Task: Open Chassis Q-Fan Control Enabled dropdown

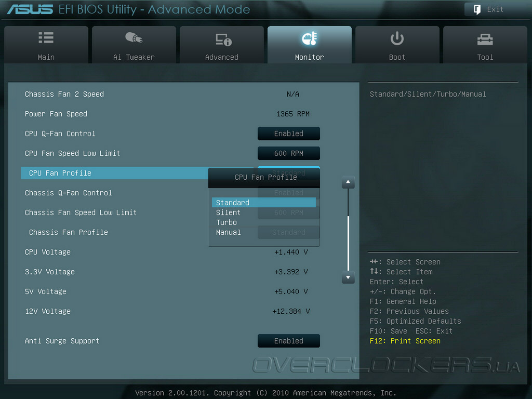Action: click(289, 193)
